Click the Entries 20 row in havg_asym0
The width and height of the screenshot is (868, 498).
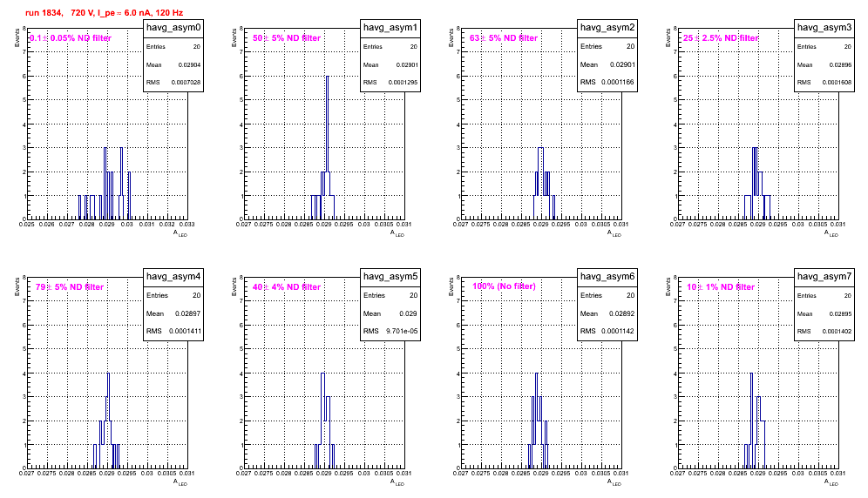pos(173,47)
